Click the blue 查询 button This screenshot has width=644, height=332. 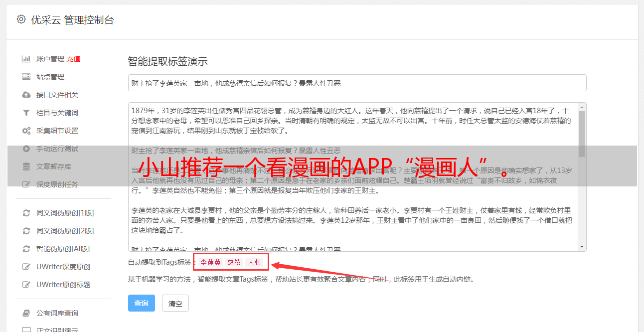[x=142, y=303]
